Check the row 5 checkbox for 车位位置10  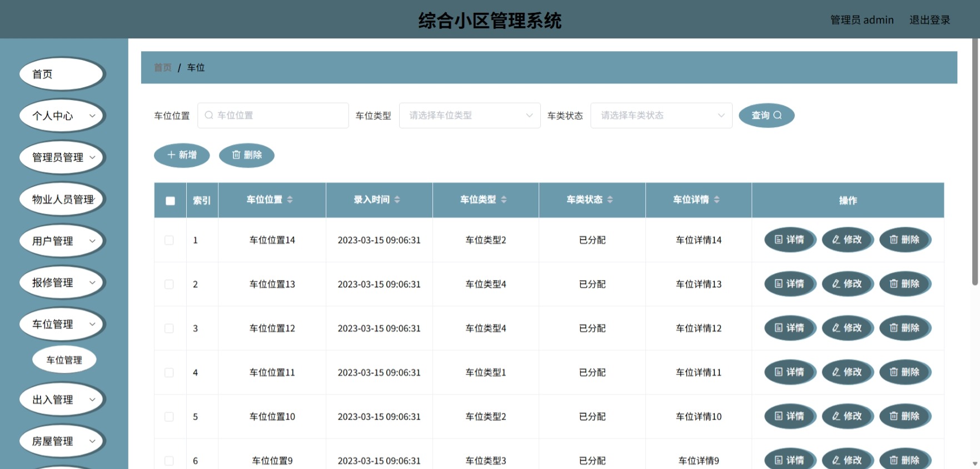click(x=169, y=416)
